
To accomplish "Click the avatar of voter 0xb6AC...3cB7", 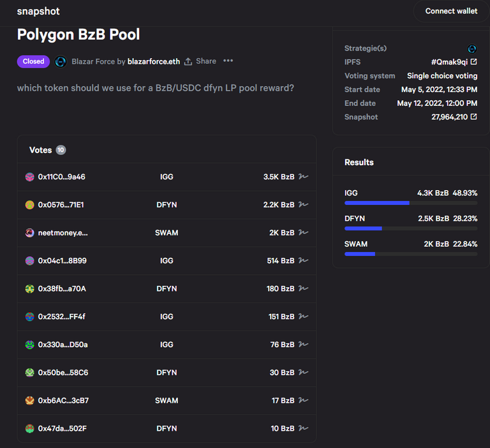I will point(30,401).
